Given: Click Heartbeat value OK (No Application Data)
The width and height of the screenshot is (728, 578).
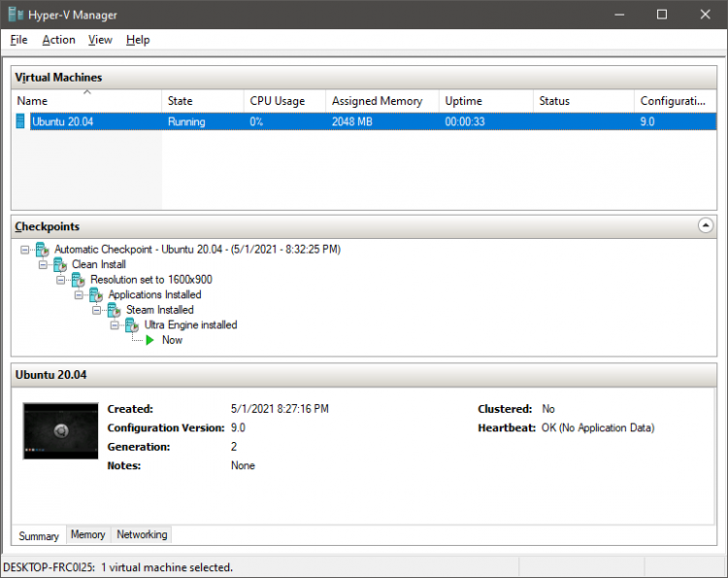Looking at the screenshot, I should tap(598, 428).
